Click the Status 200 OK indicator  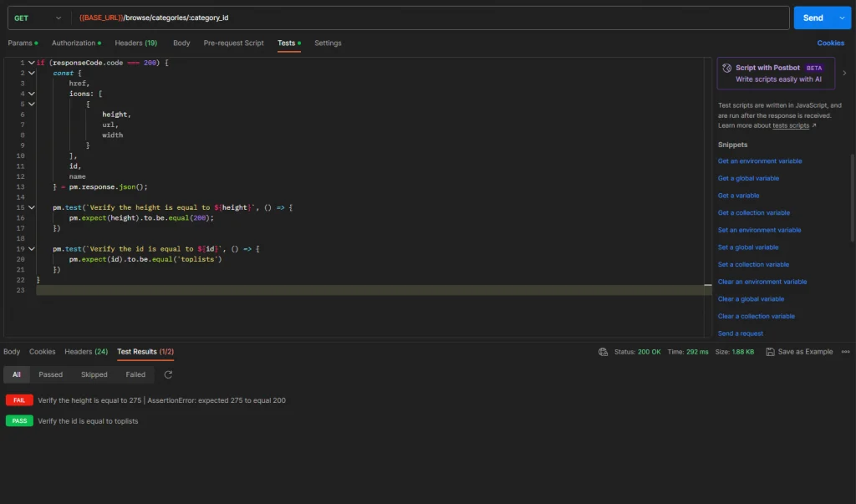(637, 352)
